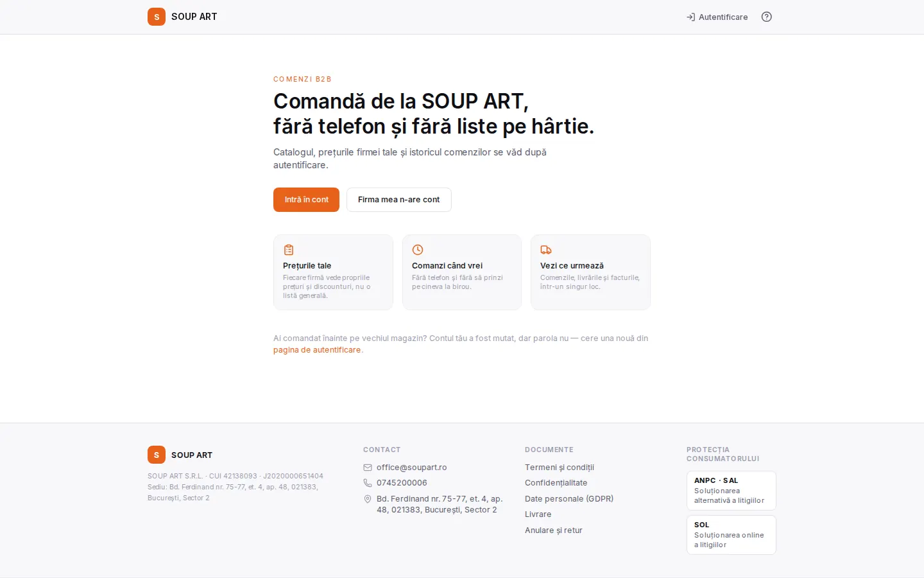Click the envelope icon next to email
Image resolution: width=924 pixels, height=578 pixels.
[368, 468]
